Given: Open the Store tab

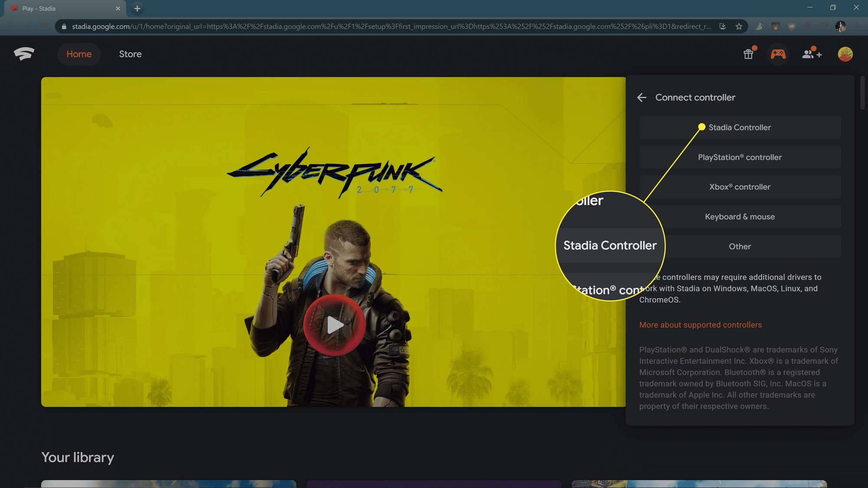Looking at the screenshot, I should click(x=130, y=54).
